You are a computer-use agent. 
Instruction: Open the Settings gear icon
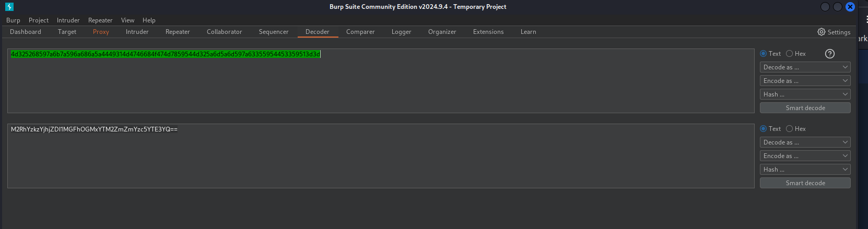pyautogui.click(x=822, y=32)
